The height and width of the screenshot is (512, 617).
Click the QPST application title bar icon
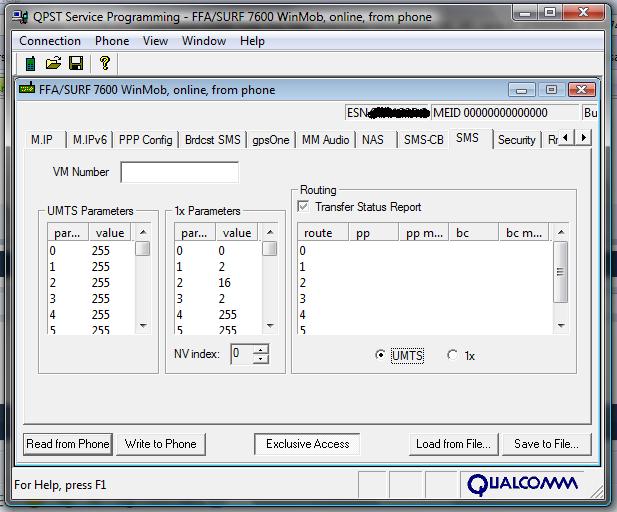point(20,17)
